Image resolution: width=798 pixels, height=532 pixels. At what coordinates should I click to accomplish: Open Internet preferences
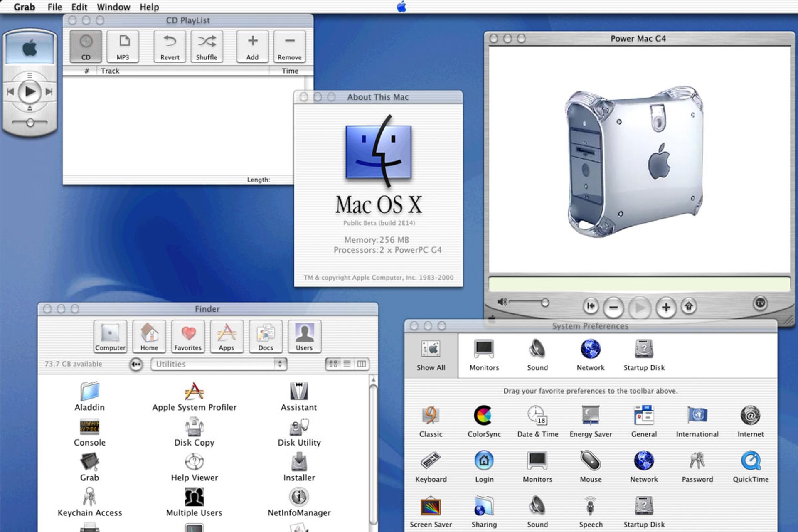(x=750, y=421)
